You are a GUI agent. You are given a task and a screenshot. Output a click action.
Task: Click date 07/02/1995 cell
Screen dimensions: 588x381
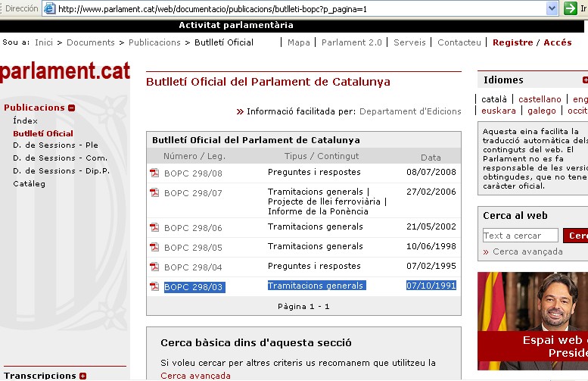click(x=431, y=266)
